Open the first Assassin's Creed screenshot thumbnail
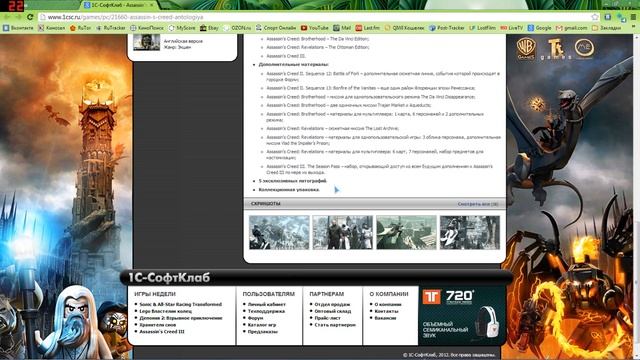Screen dimensions: 640x360 279,233
